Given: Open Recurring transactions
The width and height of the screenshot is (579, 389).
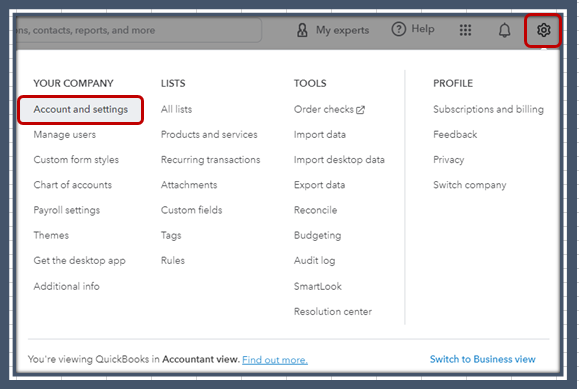Looking at the screenshot, I should [x=210, y=160].
